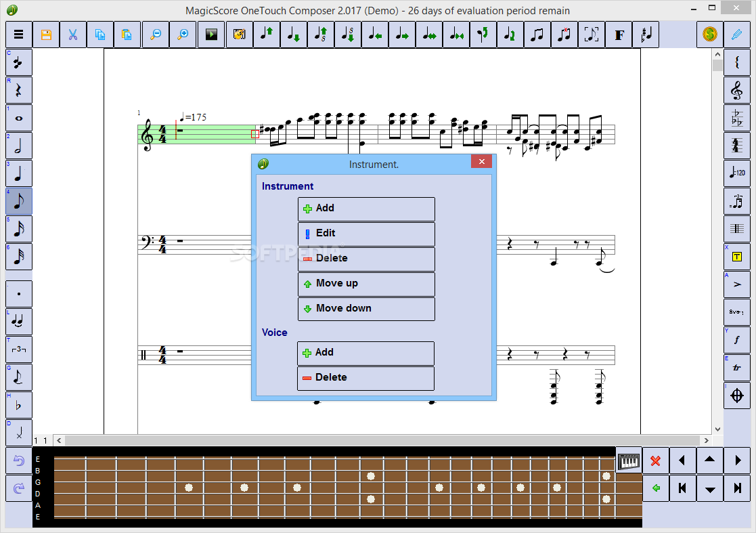Viewport: 756px width, 533px height.
Task: Click the time signature icon in right panel
Action: [737, 146]
